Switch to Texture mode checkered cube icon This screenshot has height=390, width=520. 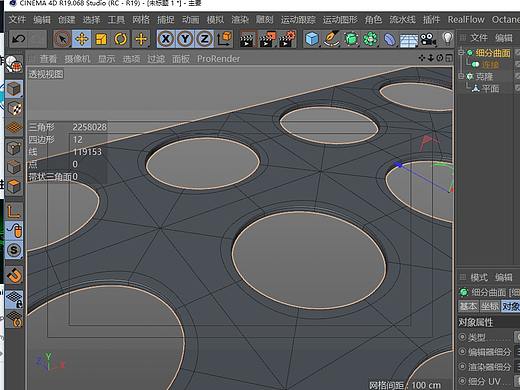coord(14,108)
